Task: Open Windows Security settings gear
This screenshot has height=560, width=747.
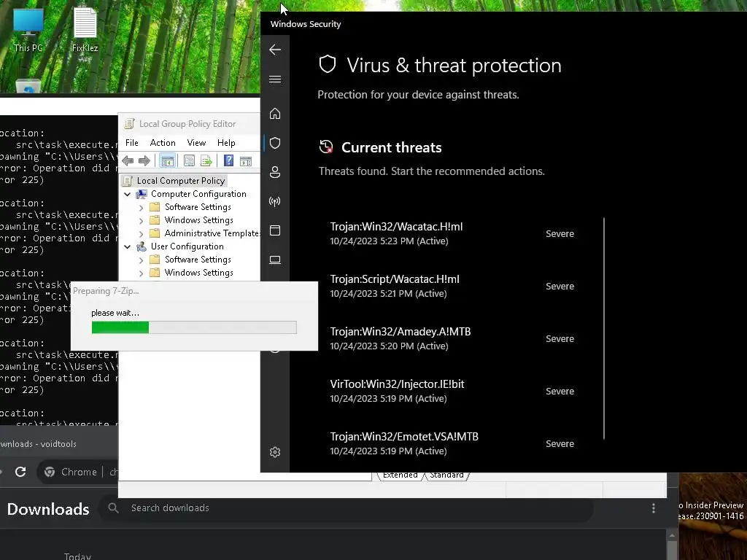Action: [x=275, y=452]
